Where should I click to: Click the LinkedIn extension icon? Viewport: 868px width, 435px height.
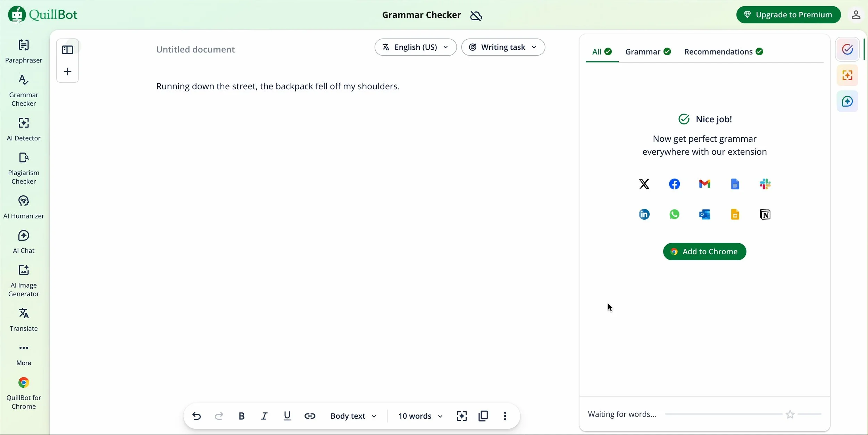coord(644,215)
